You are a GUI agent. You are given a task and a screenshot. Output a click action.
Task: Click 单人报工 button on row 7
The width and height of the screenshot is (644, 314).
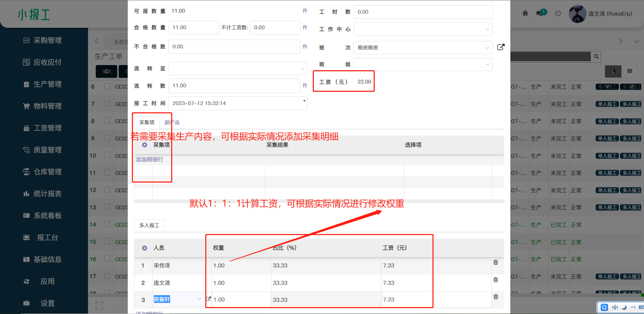(607, 104)
